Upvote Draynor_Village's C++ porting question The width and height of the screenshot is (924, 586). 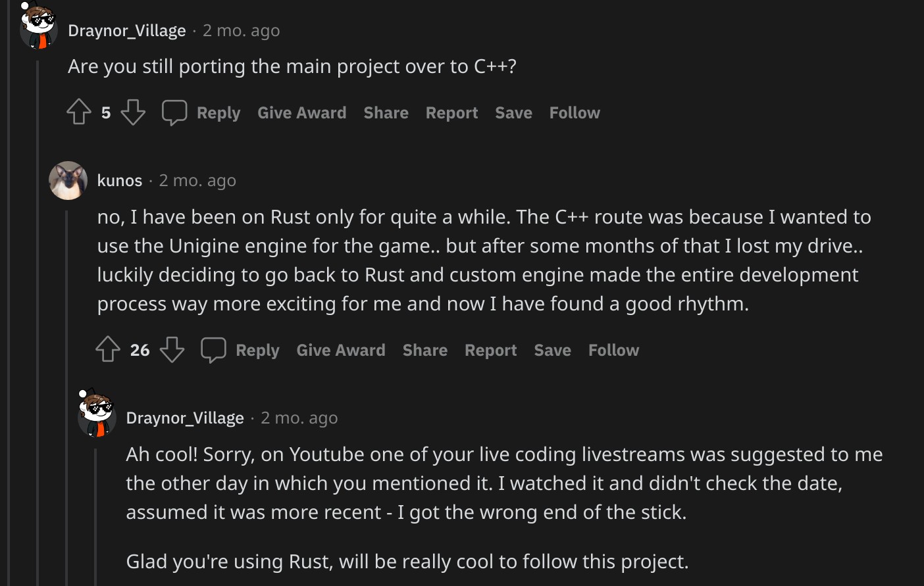pyautogui.click(x=79, y=112)
